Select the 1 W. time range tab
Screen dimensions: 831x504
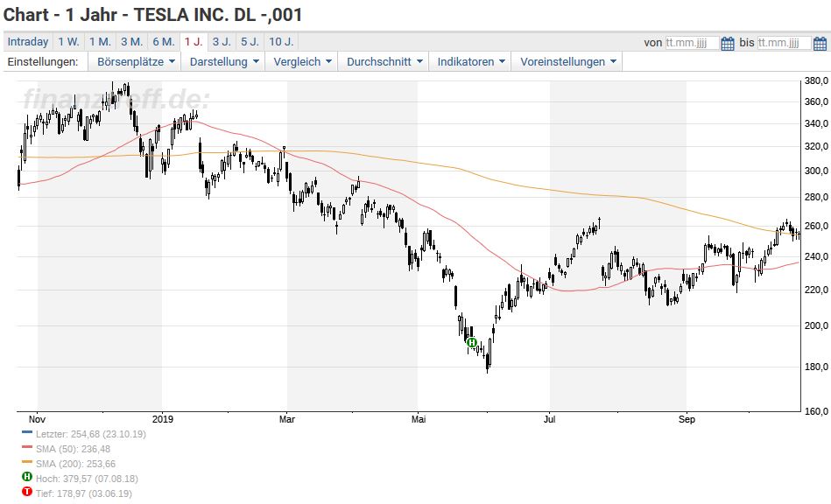[x=68, y=42]
